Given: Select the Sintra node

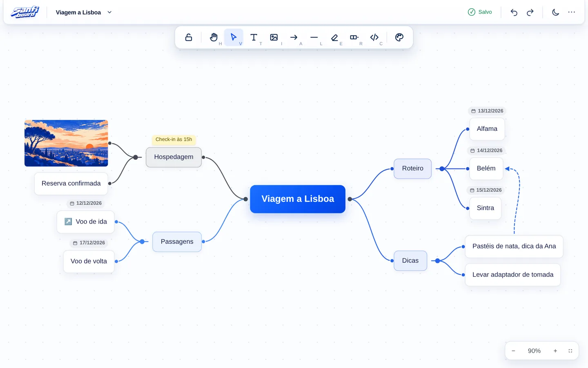Looking at the screenshot, I should click(486, 208).
